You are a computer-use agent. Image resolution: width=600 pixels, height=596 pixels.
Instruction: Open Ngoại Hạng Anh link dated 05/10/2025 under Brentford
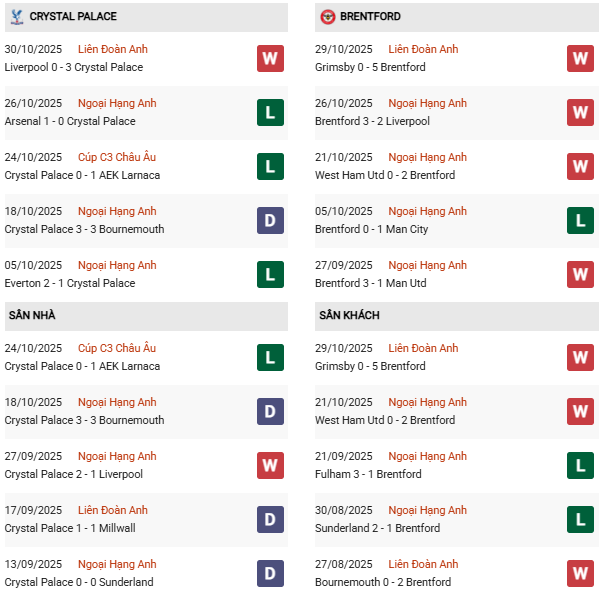pos(427,212)
